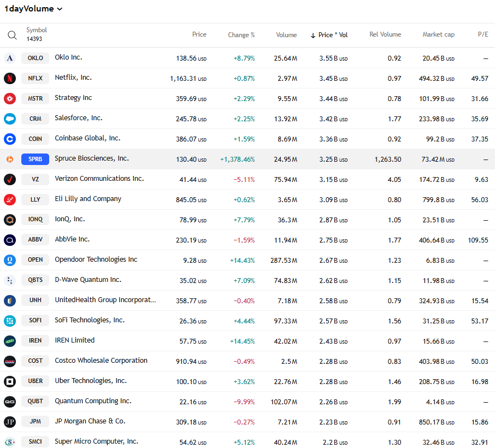The width and height of the screenshot is (495, 448).
Task: Sort by Change % column header
Action: pyautogui.click(x=241, y=35)
